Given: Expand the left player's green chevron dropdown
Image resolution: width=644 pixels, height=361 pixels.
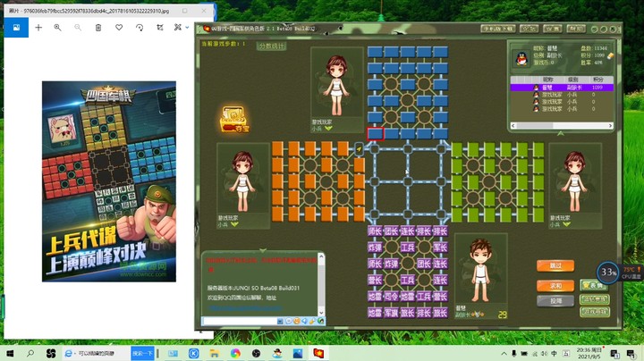Looking at the screenshot, I should pyautogui.click(x=234, y=224).
